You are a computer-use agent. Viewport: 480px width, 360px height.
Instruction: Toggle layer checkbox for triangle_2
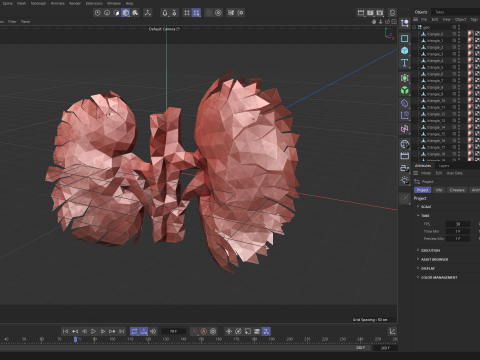pyautogui.click(x=454, y=47)
